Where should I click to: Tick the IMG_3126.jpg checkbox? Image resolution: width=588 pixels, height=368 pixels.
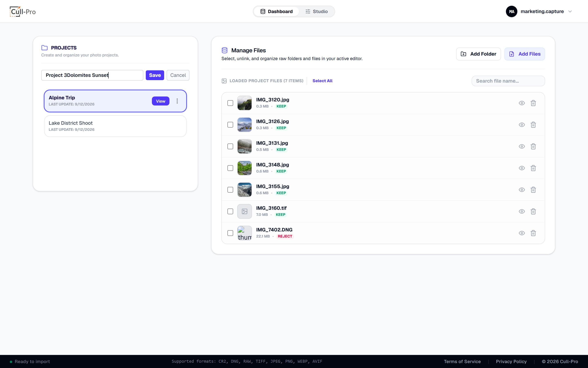[230, 125]
